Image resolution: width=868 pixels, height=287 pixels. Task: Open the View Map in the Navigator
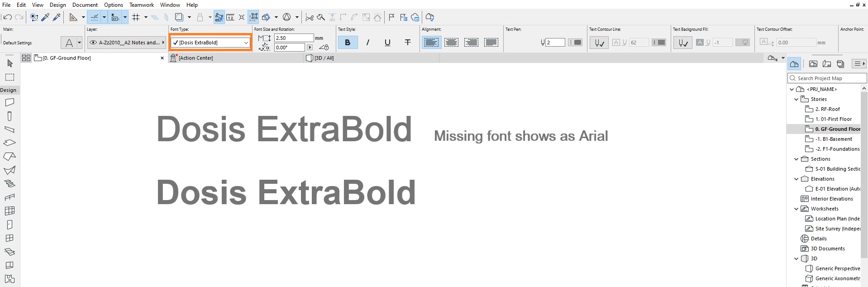pos(813,64)
